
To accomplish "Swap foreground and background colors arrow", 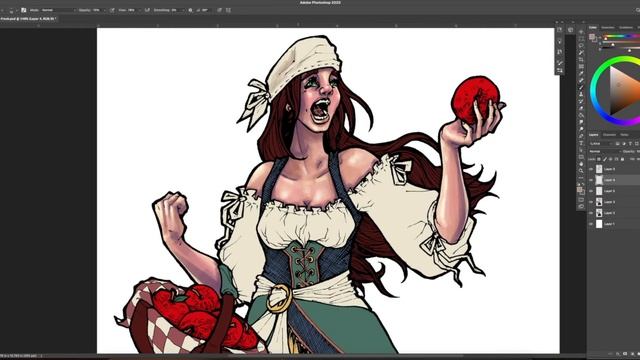I will [583, 184].
